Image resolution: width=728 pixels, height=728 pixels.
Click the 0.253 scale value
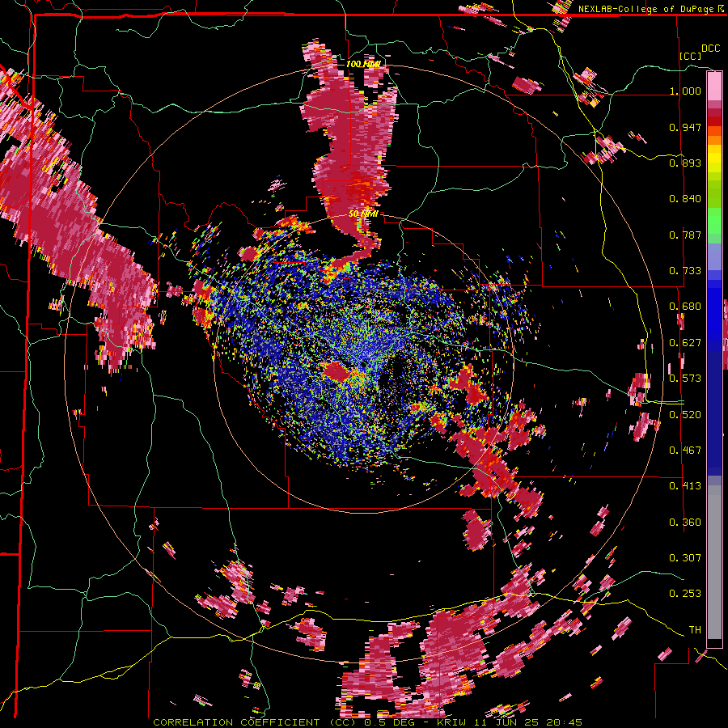pyautogui.click(x=685, y=594)
